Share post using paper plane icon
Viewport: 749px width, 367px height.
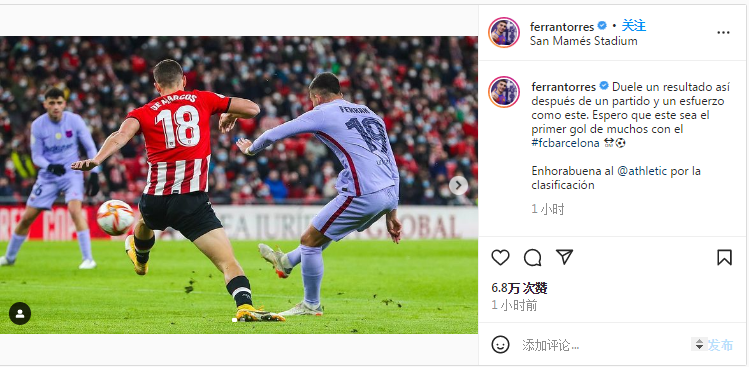[564, 257]
